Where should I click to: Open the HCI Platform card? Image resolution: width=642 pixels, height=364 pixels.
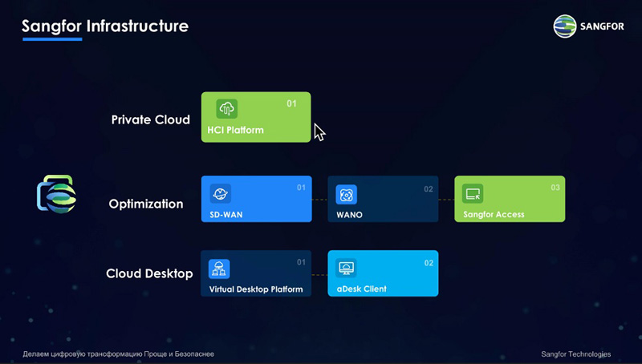pos(256,117)
